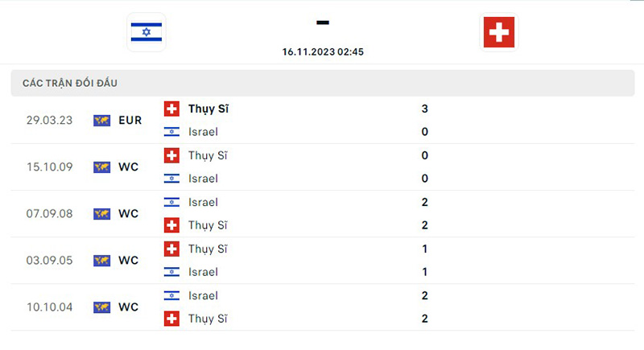This screenshot has width=644, height=350.
Task: Open the 29.03.23 match date row
Action: pos(49,121)
